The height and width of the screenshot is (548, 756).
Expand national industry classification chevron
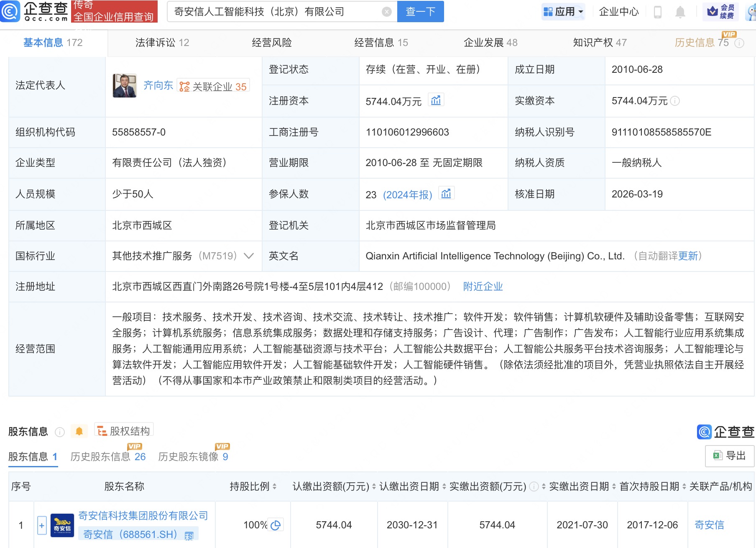tap(249, 256)
